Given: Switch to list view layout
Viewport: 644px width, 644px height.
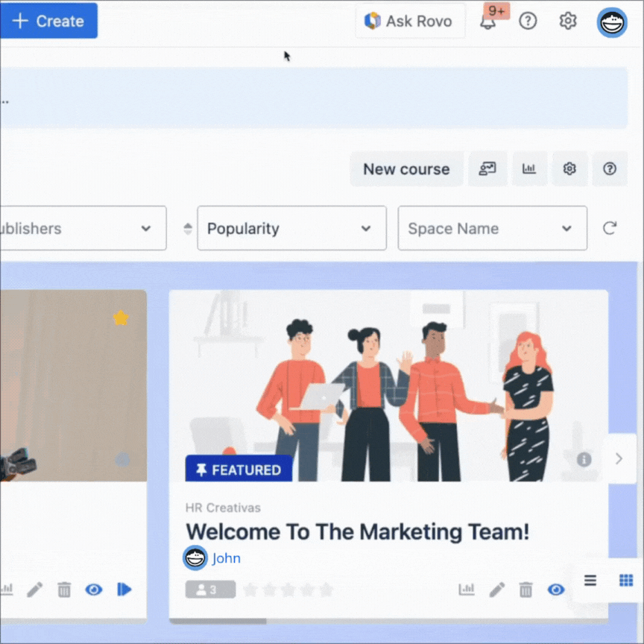Looking at the screenshot, I should click(x=590, y=581).
